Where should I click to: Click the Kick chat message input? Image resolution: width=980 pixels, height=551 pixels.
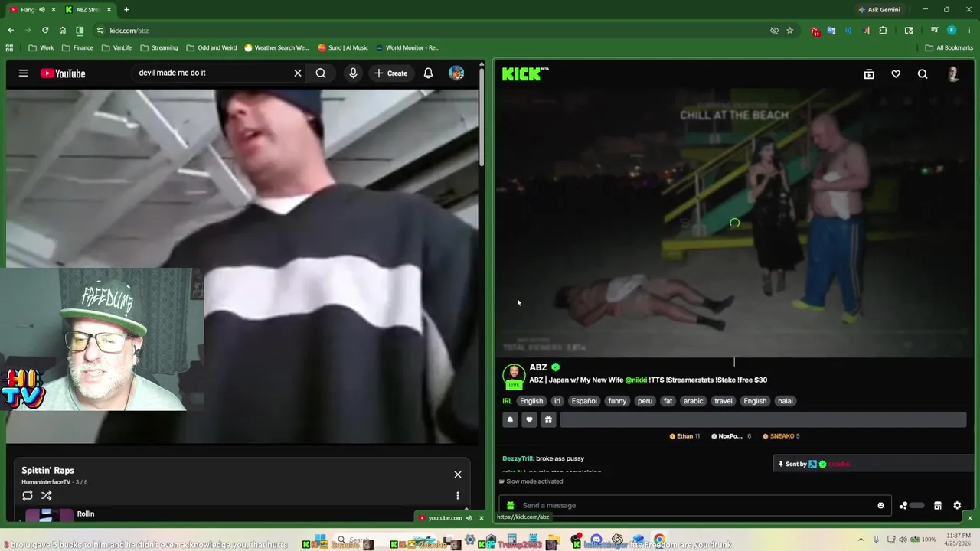(x=694, y=505)
